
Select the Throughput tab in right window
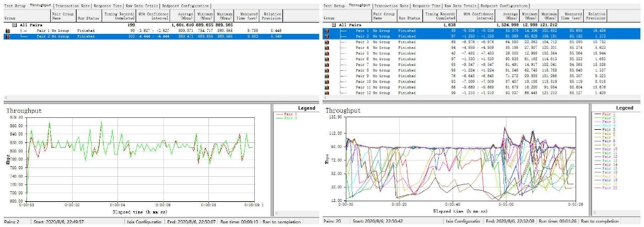pos(359,6)
